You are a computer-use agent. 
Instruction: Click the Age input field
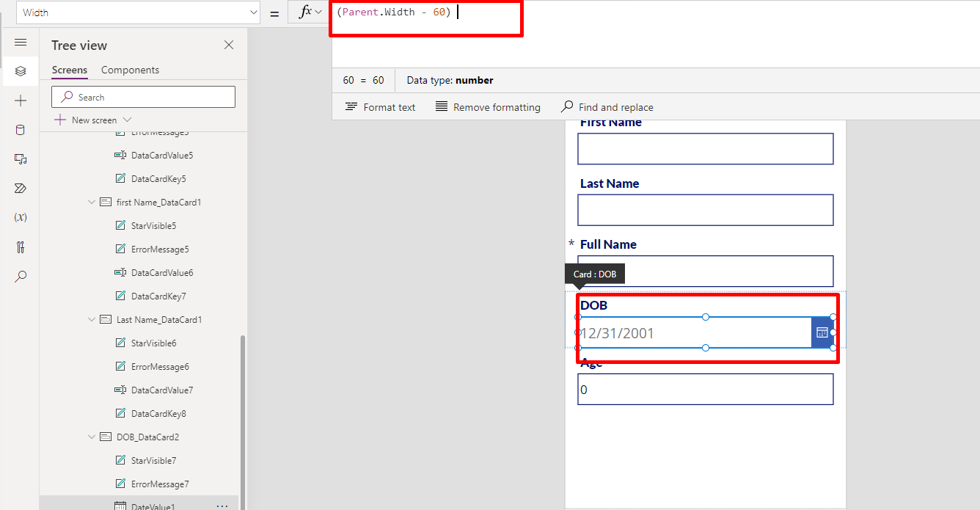[706, 390]
